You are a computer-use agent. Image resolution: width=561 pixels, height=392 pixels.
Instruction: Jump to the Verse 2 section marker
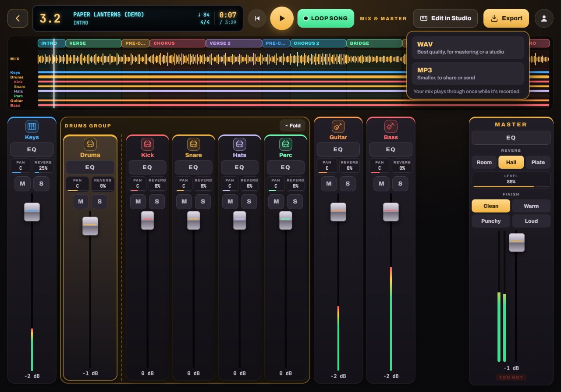[x=234, y=43]
